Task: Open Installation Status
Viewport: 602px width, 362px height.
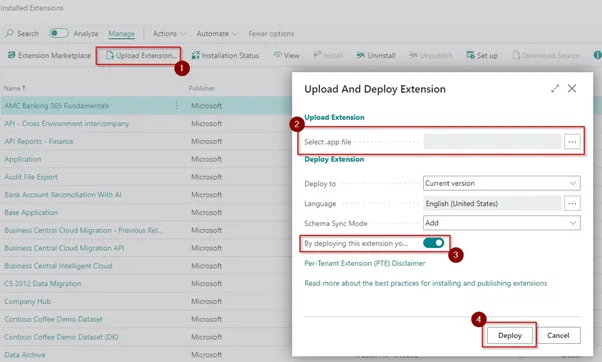Action: [x=225, y=56]
